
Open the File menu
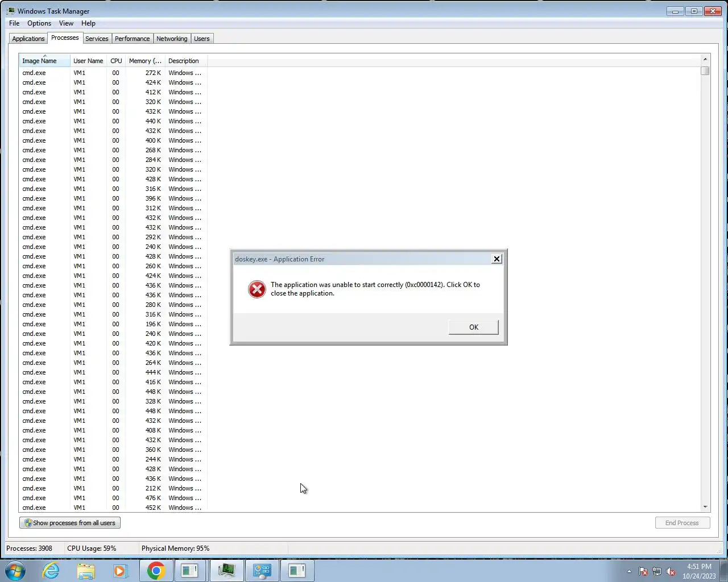tap(14, 23)
